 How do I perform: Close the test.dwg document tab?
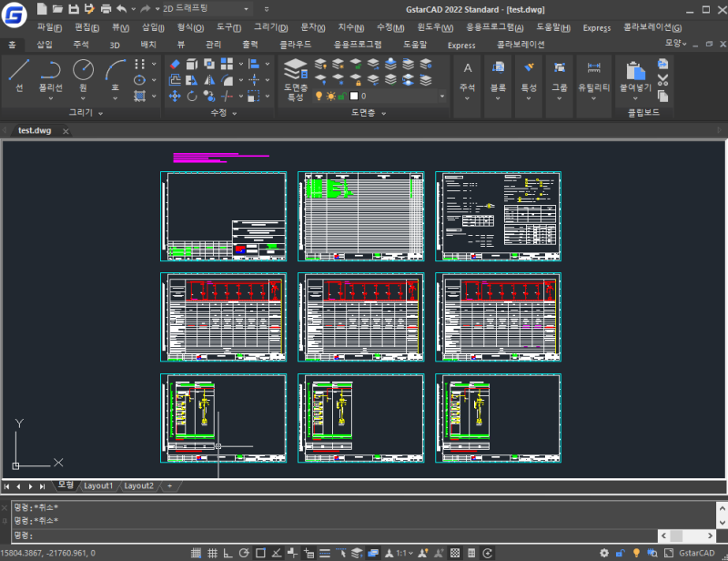pyautogui.click(x=66, y=131)
